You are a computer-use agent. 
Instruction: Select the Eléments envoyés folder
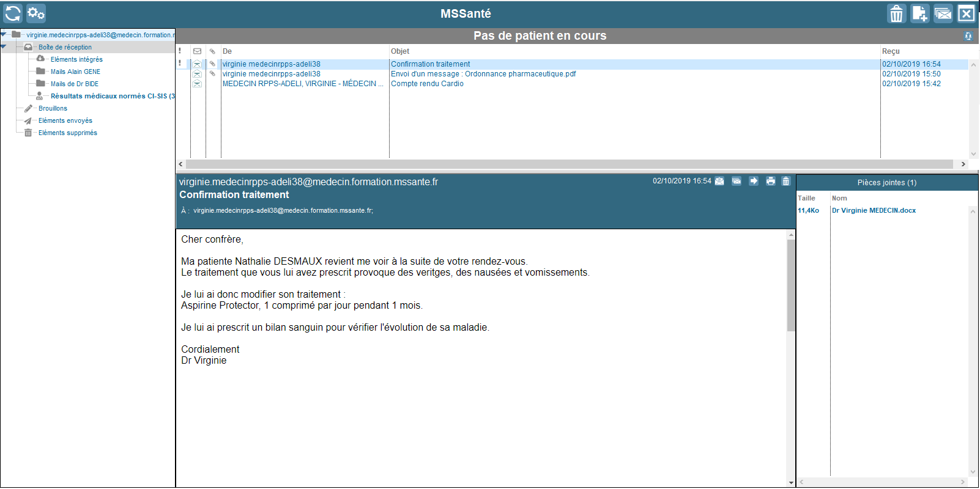[65, 120]
